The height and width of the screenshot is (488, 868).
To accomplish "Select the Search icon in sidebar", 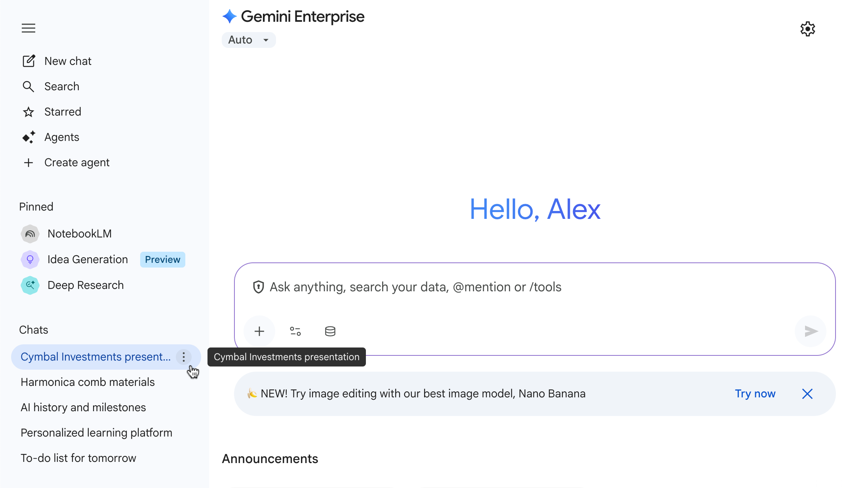I will pyautogui.click(x=29, y=86).
